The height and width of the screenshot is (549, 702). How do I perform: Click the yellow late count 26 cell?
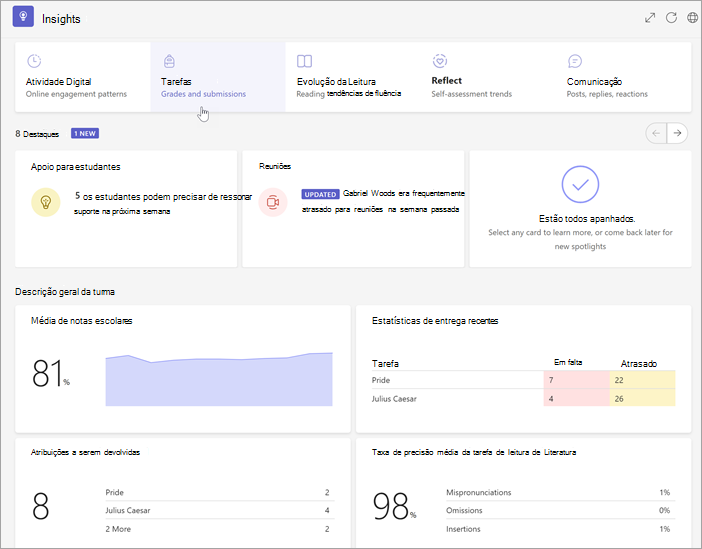tap(642, 398)
